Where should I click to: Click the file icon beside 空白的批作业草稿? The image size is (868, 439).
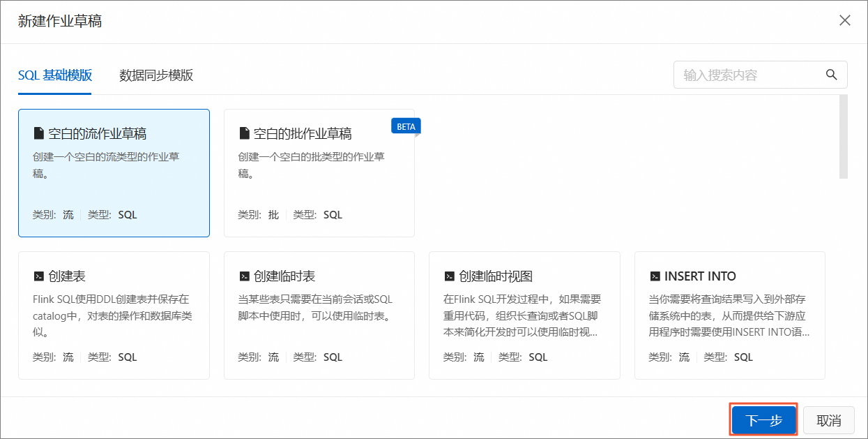pyautogui.click(x=244, y=133)
